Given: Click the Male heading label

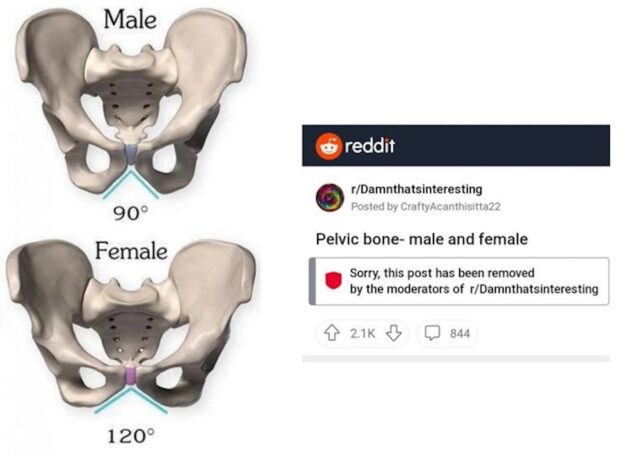Looking at the screenshot, I should click(x=130, y=19).
